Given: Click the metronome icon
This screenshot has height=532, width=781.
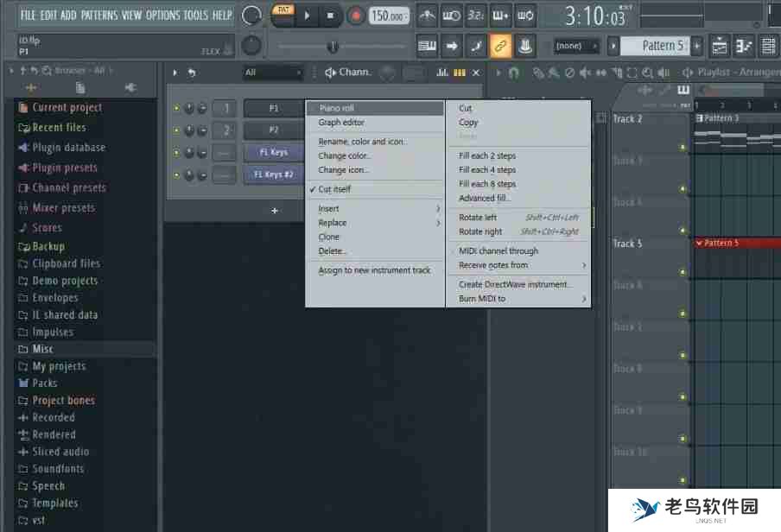Looking at the screenshot, I should pyautogui.click(x=427, y=16).
